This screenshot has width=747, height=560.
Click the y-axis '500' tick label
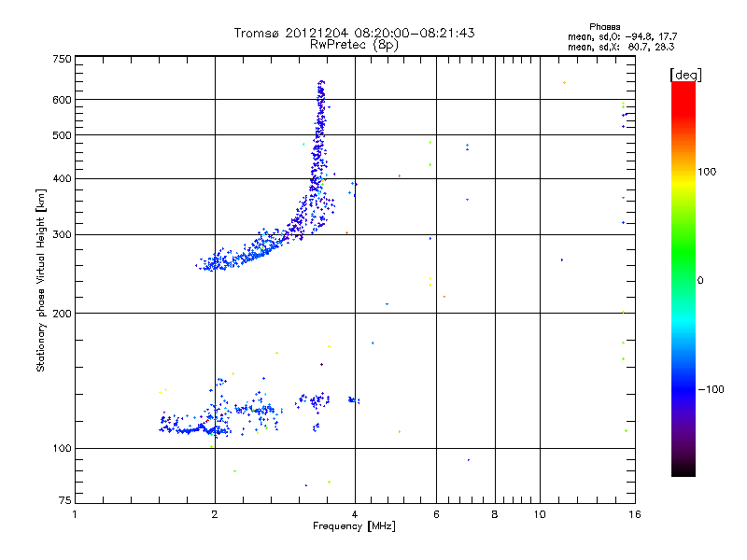[62, 135]
